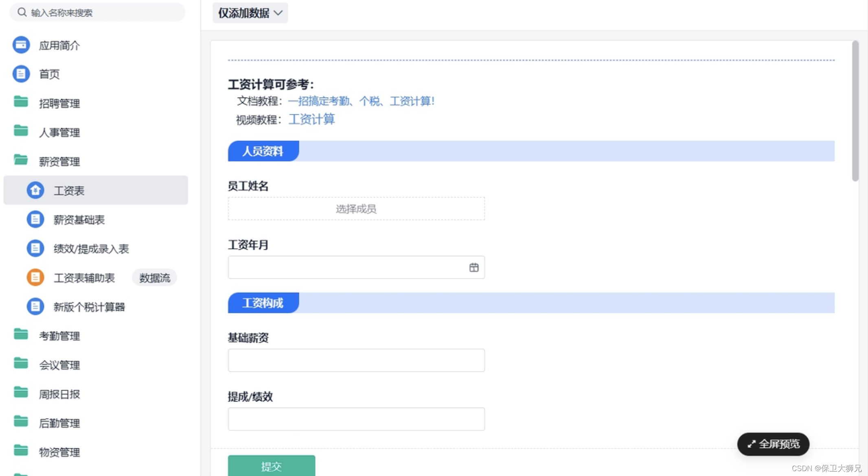Click the 薪资基础表 form icon
The image size is (868, 476).
35,220
